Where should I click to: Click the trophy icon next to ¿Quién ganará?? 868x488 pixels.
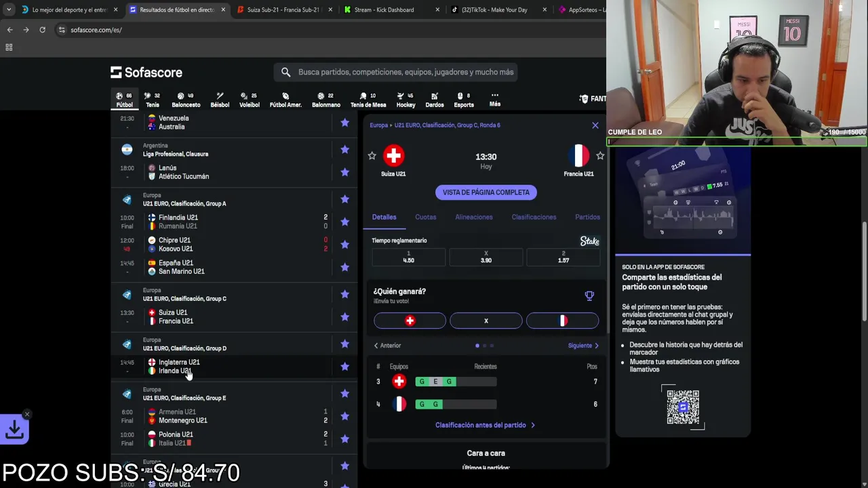(x=589, y=296)
